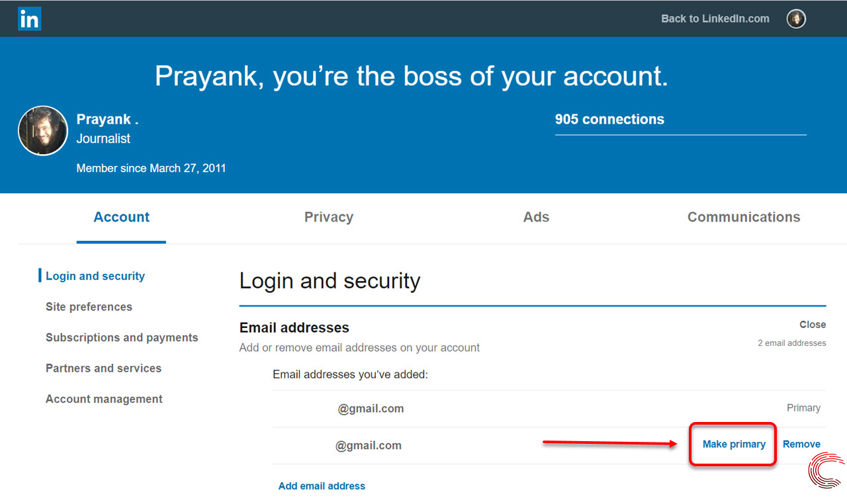Switch to the Ads tab
This screenshot has height=504, width=847.
click(x=536, y=217)
